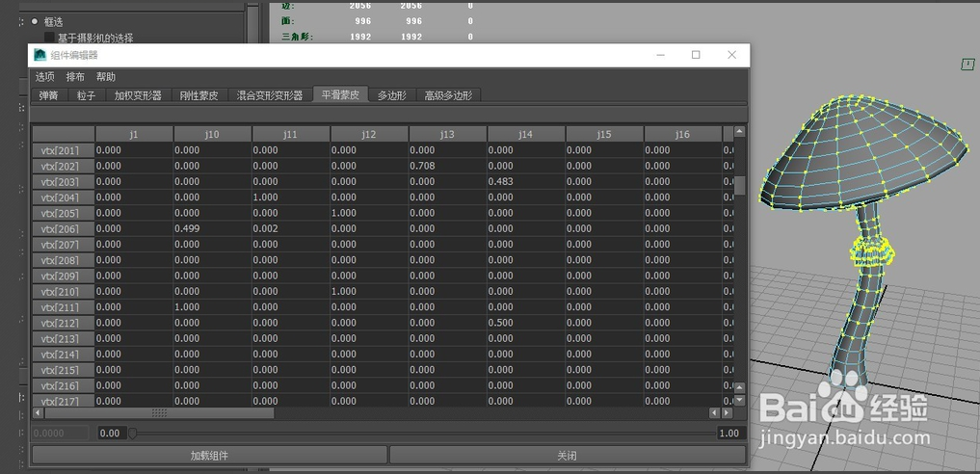Switch to the 刚性蒙皮 tab
980x474 pixels.
pyautogui.click(x=199, y=95)
